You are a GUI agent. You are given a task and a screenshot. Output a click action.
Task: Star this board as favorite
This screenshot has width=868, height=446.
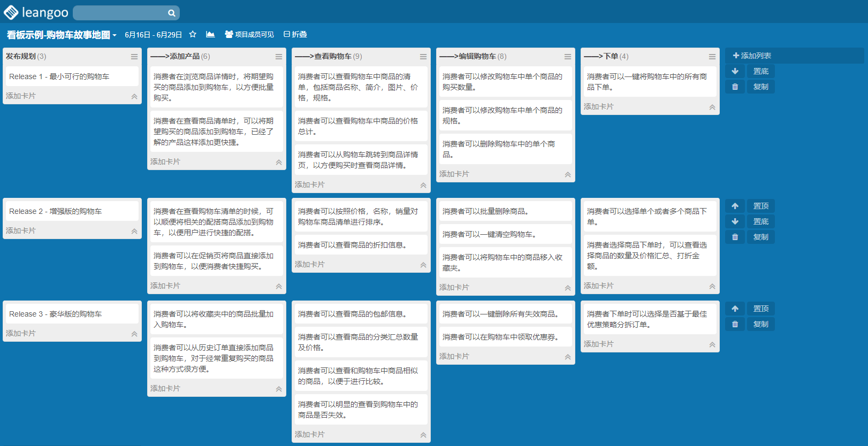pyautogui.click(x=193, y=34)
